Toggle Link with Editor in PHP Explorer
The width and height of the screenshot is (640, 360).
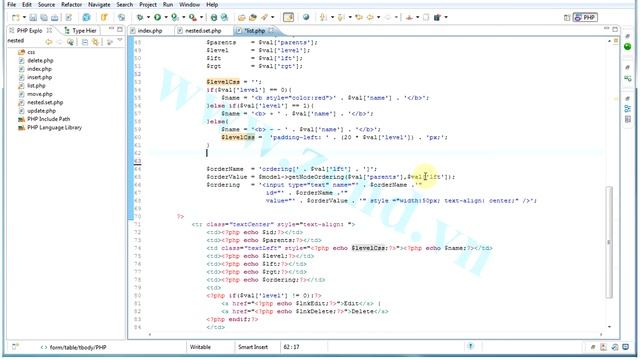95,42
